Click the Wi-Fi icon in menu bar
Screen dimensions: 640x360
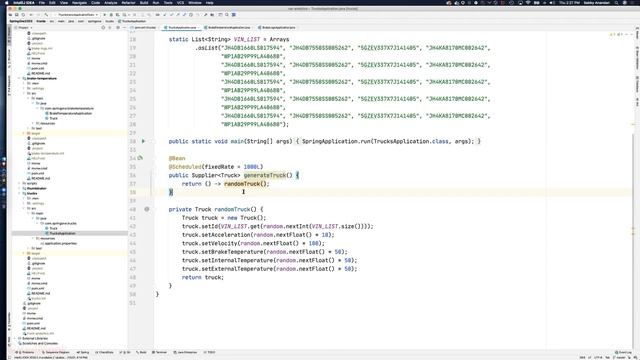[528, 2]
